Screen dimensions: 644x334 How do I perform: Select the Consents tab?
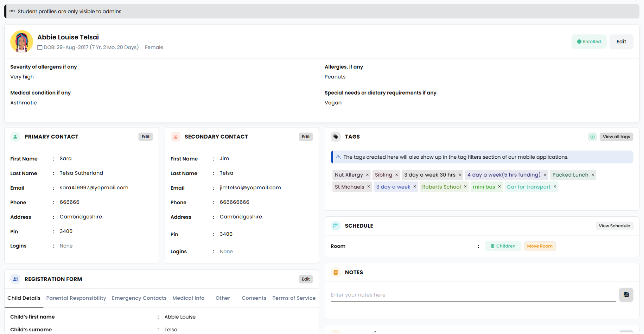point(254,298)
